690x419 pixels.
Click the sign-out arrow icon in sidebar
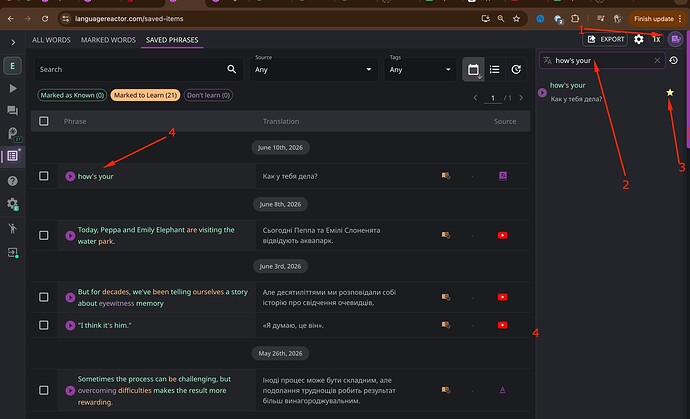pyautogui.click(x=13, y=253)
